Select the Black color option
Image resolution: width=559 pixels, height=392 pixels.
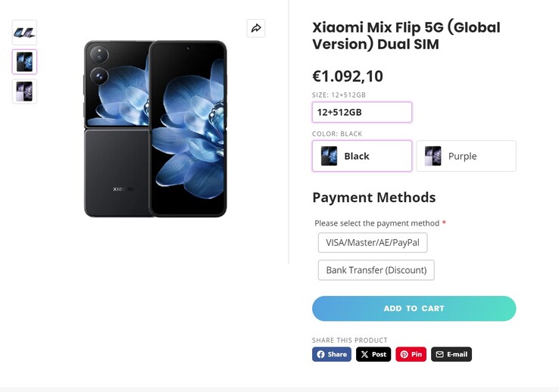[x=362, y=156]
